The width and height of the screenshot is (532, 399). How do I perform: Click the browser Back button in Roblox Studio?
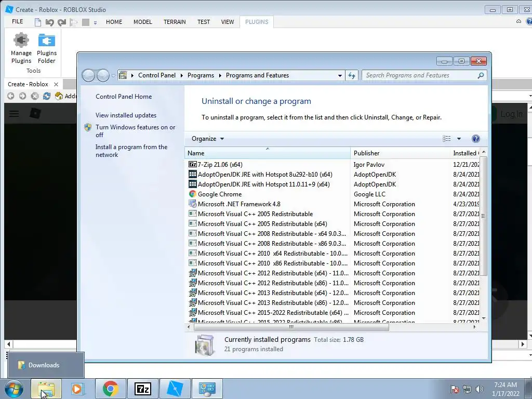[11, 96]
